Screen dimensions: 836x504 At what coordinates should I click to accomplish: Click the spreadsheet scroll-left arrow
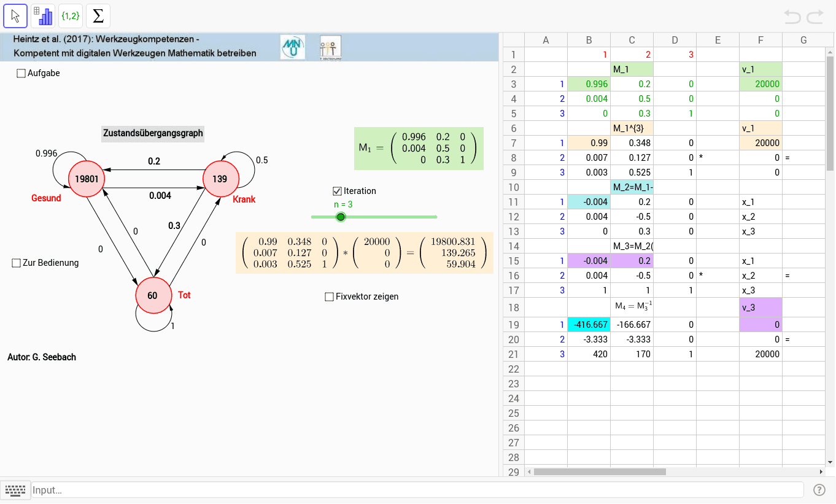[528, 472]
